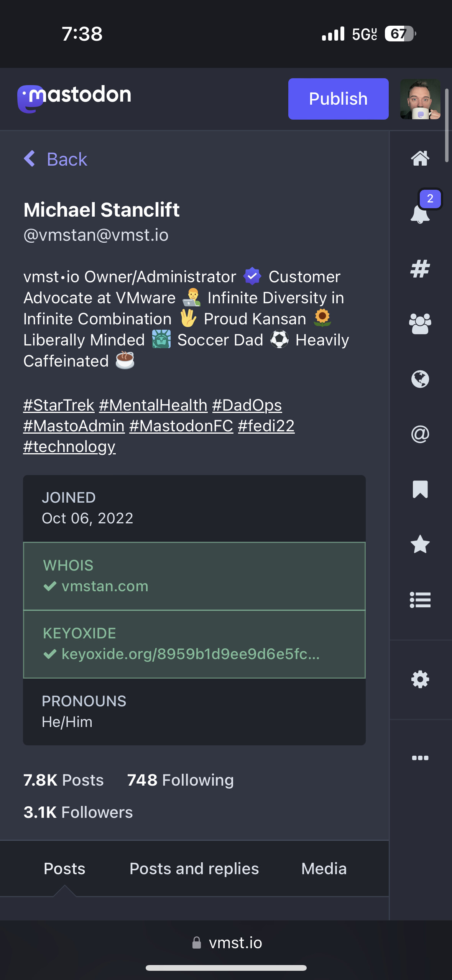Screen dimensions: 452x980
Task: Switch to the Media tab
Action: (x=324, y=868)
